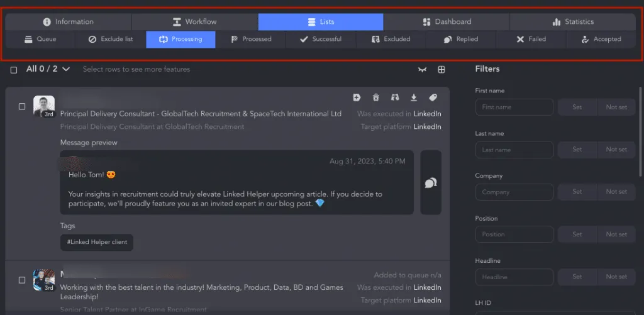Click Not set for First name filter
Image resolution: width=644 pixels, height=315 pixels.
pos(616,107)
